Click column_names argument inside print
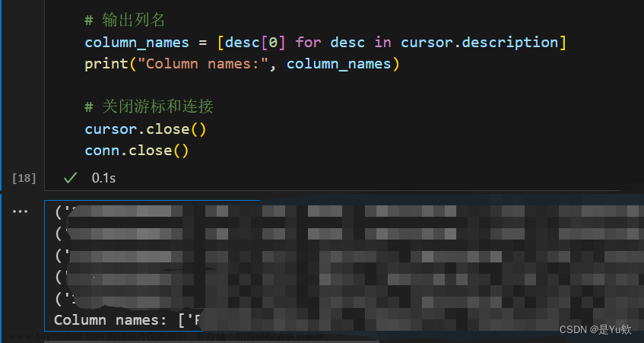Screen dimensions: 644x343 click(339, 64)
